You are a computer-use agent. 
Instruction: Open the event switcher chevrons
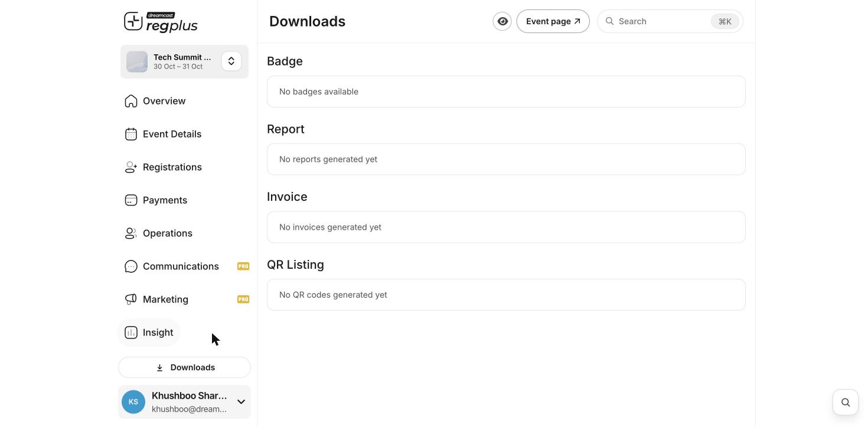231,61
